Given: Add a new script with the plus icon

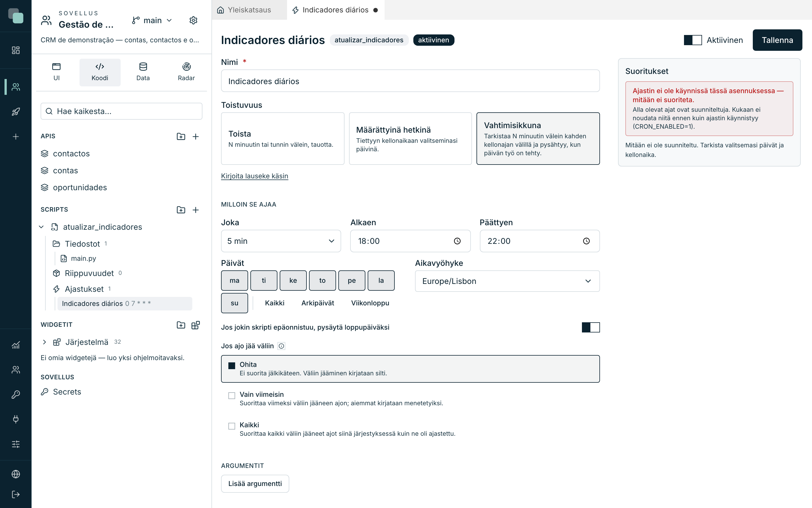Looking at the screenshot, I should [x=196, y=210].
